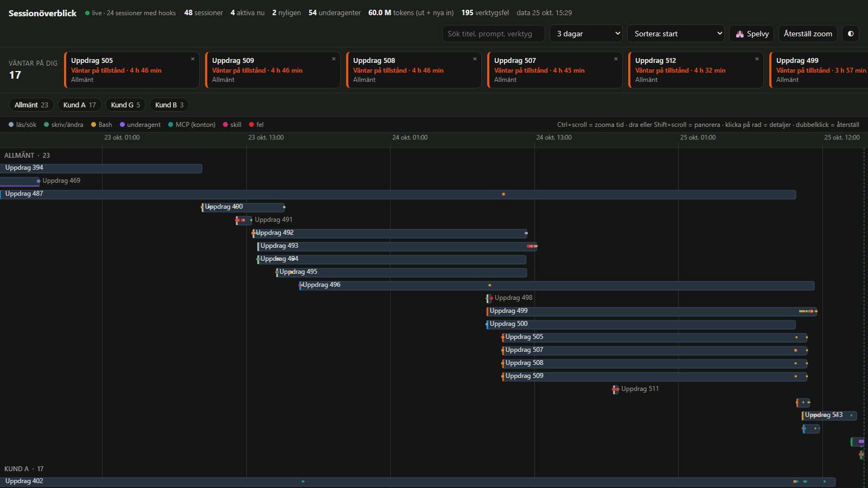Toggle the underagent legend filter
The height and width of the screenshot is (488, 868).
140,125
